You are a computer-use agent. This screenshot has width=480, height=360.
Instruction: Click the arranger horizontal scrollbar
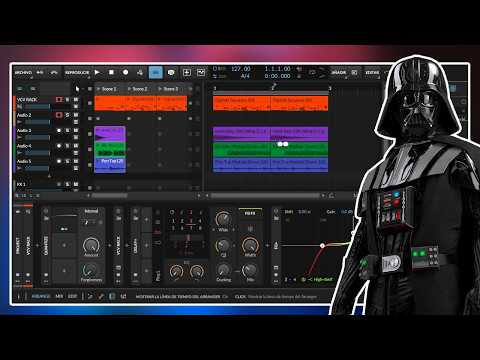pos(265,196)
